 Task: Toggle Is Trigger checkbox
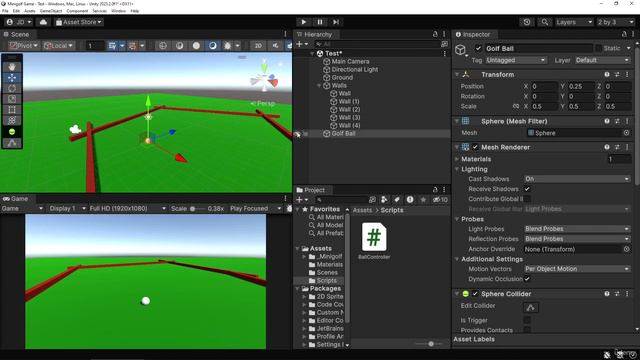pyautogui.click(x=527, y=320)
